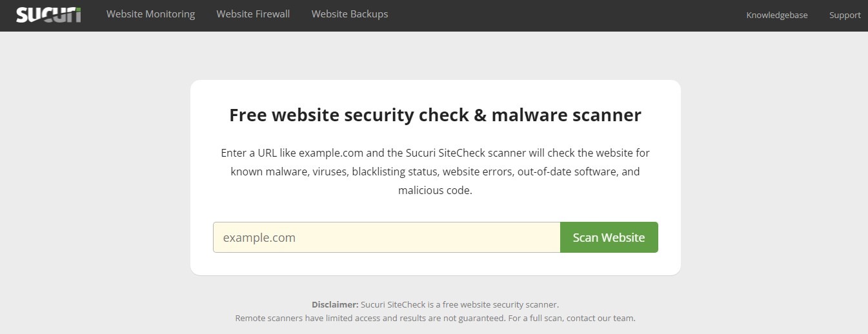The image size is (868, 334).
Task: Open the Website Monitoring menu item
Action: pos(150,14)
